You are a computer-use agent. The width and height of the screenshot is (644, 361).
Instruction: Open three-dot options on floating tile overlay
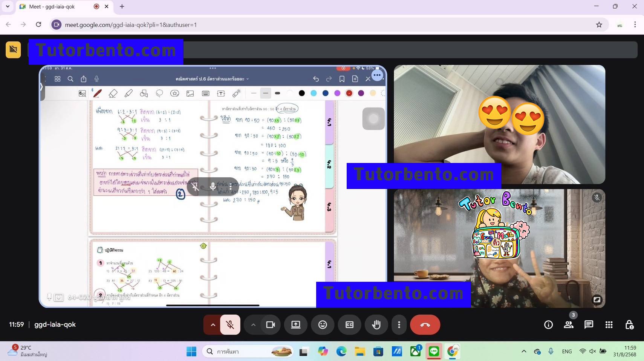coord(231,187)
